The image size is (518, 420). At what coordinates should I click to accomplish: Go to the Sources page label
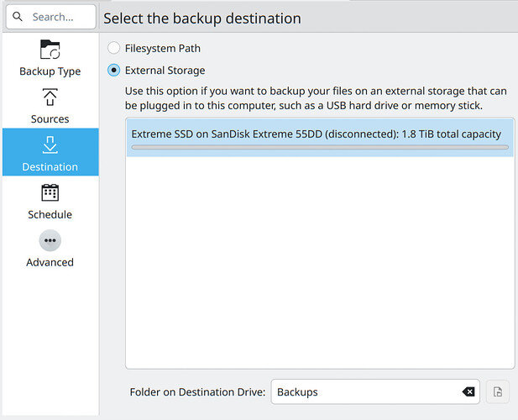(50, 119)
